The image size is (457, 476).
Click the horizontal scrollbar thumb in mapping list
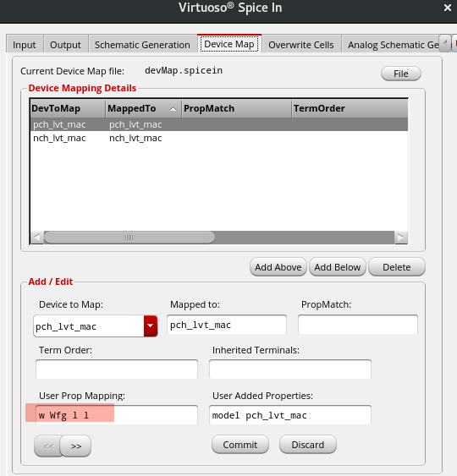[129, 238]
